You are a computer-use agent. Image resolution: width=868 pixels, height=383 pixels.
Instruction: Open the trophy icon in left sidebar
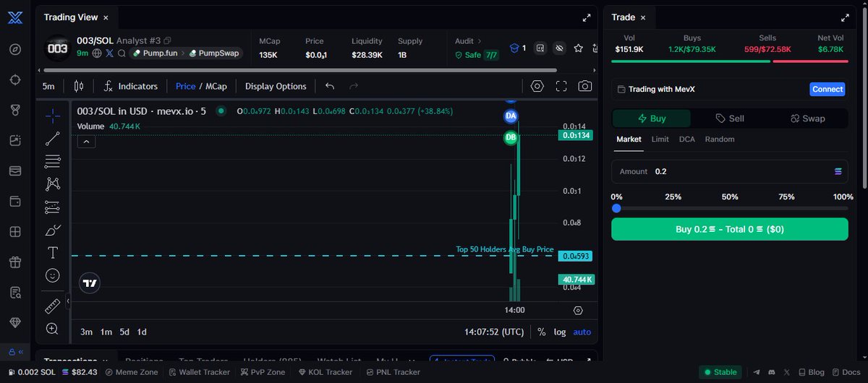pyautogui.click(x=15, y=110)
